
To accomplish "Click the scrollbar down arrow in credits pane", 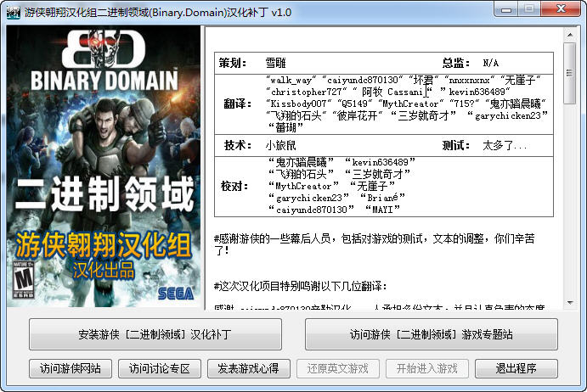I will pos(570,302).
